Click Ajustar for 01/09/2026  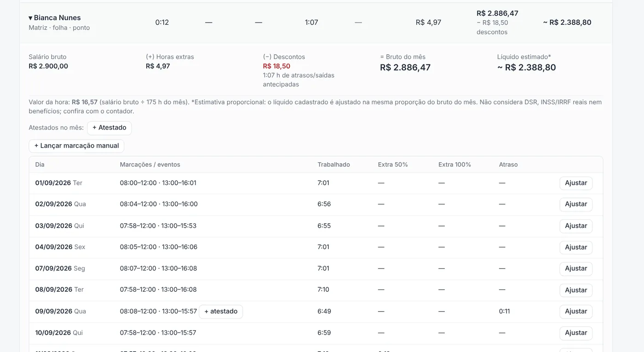pos(576,183)
